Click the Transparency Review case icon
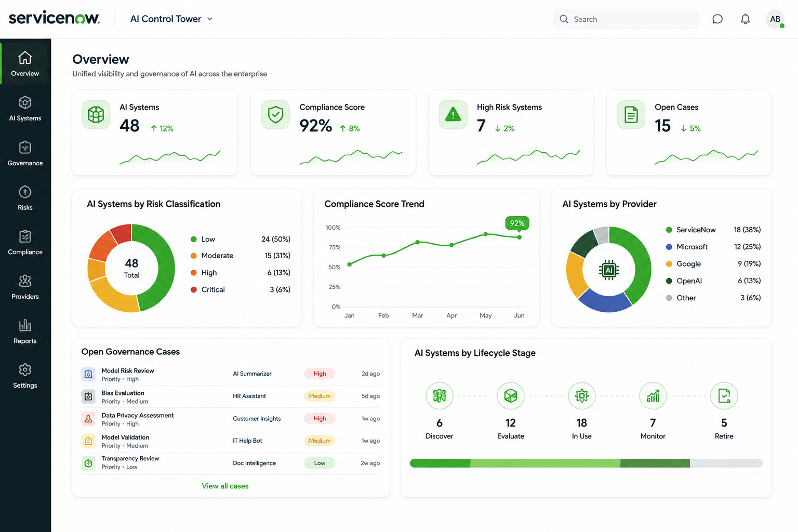 point(88,463)
